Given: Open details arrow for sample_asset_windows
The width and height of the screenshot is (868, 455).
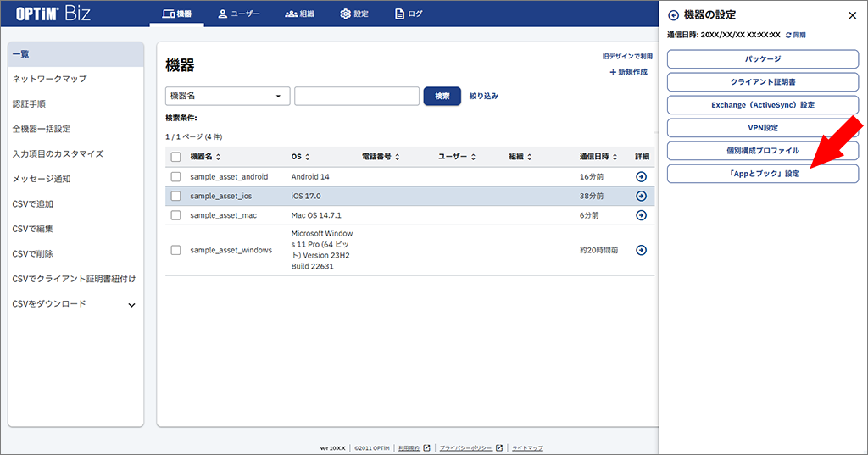Looking at the screenshot, I should click(x=641, y=250).
